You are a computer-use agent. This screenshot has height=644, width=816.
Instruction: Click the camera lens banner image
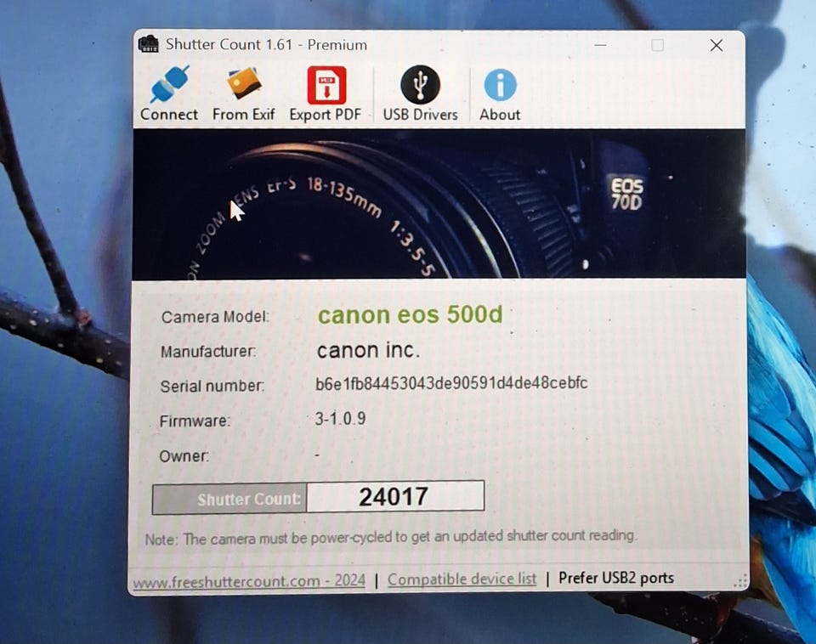tap(439, 204)
